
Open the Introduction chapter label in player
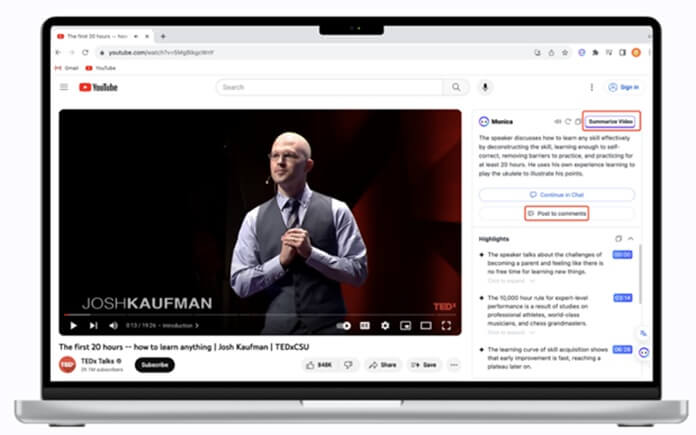tap(180, 325)
